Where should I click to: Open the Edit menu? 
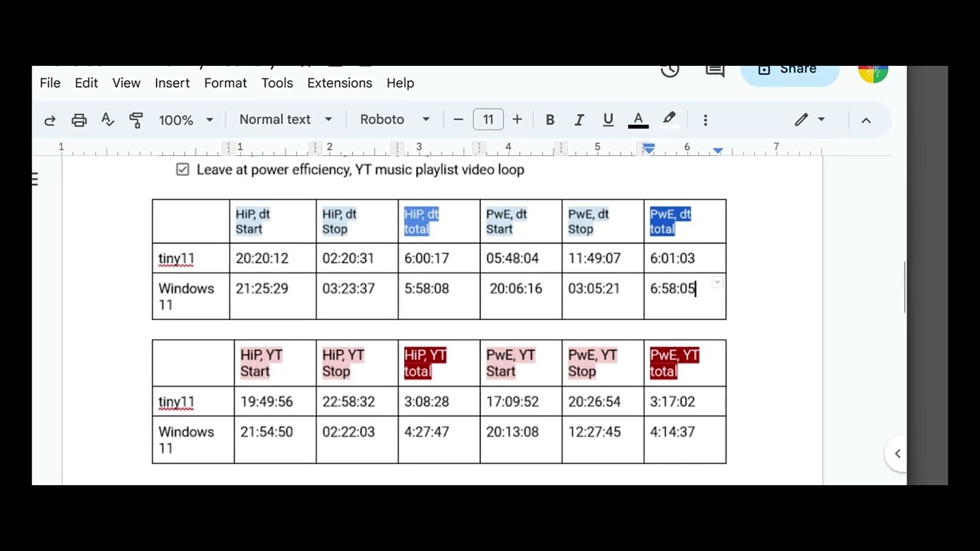[86, 83]
